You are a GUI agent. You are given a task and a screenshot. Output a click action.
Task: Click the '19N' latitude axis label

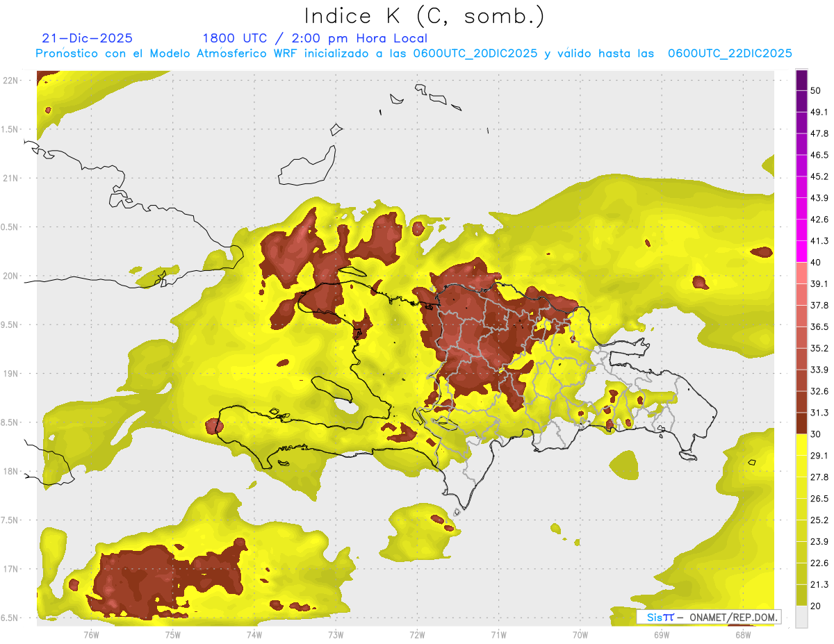point(10,373)
